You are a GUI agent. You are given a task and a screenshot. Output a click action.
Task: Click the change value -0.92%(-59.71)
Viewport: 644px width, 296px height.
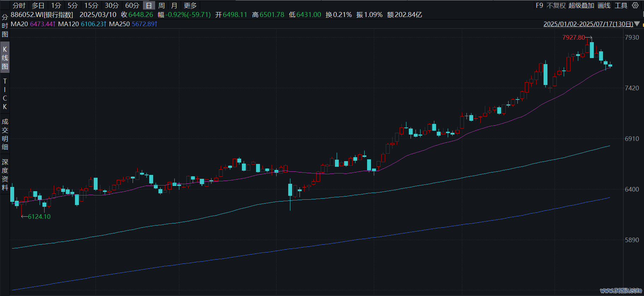(188, 15)
